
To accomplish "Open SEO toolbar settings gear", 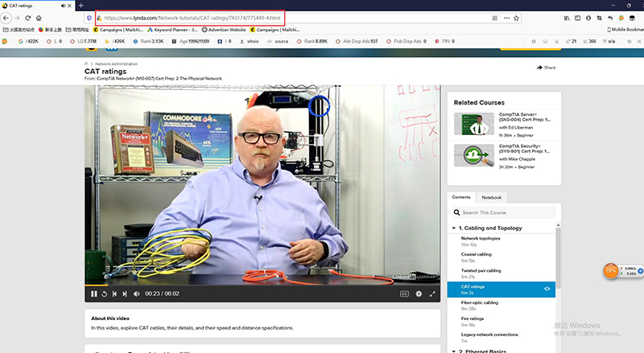I will coord(629,42).
